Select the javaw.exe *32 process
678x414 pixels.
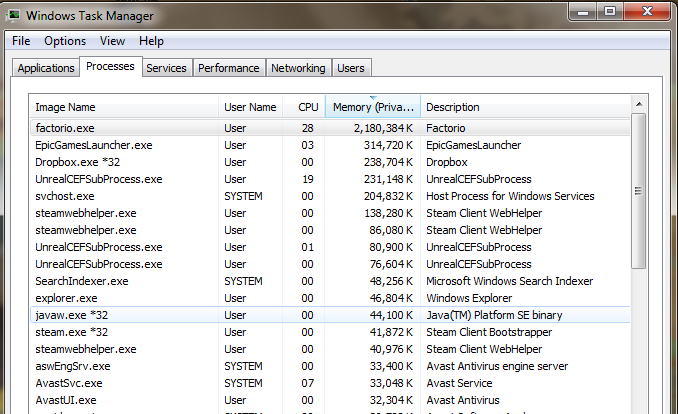tap(330, 315)
